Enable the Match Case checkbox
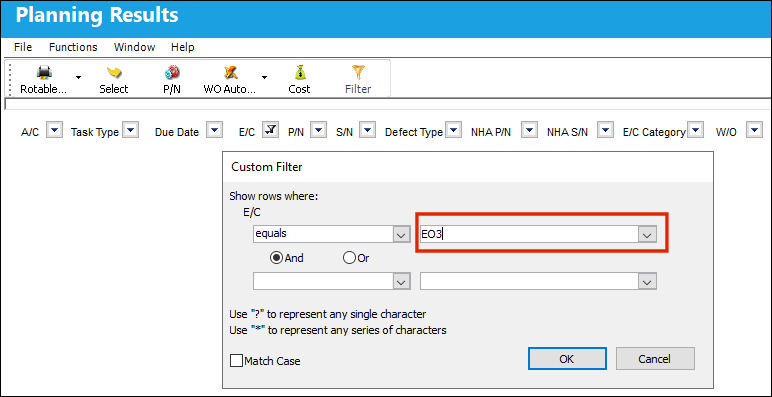772x397 pixels. point(237,361)
